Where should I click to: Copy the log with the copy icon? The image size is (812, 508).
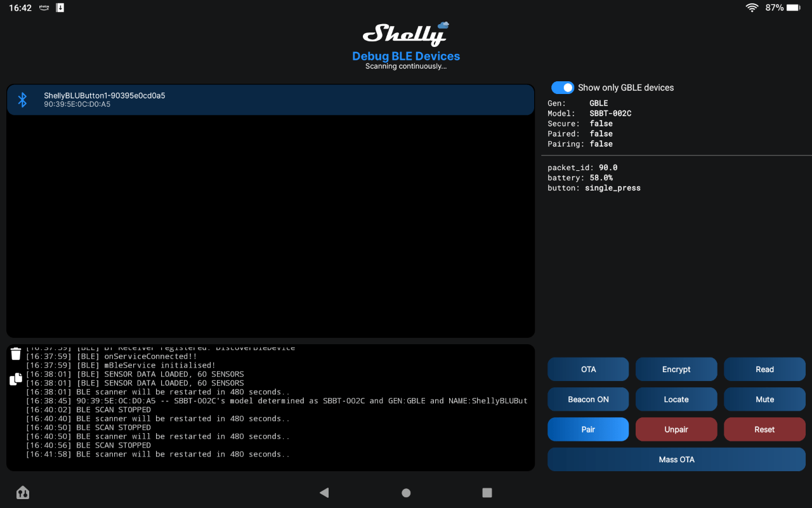click(15, 378)
